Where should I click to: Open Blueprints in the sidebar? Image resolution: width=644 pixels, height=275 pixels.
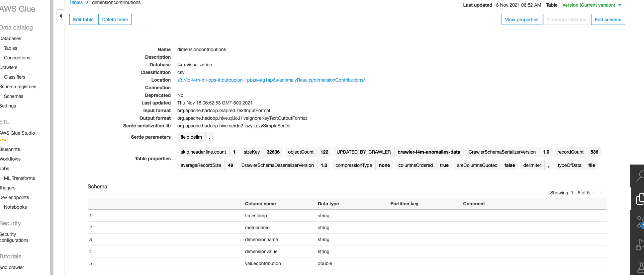10,149
